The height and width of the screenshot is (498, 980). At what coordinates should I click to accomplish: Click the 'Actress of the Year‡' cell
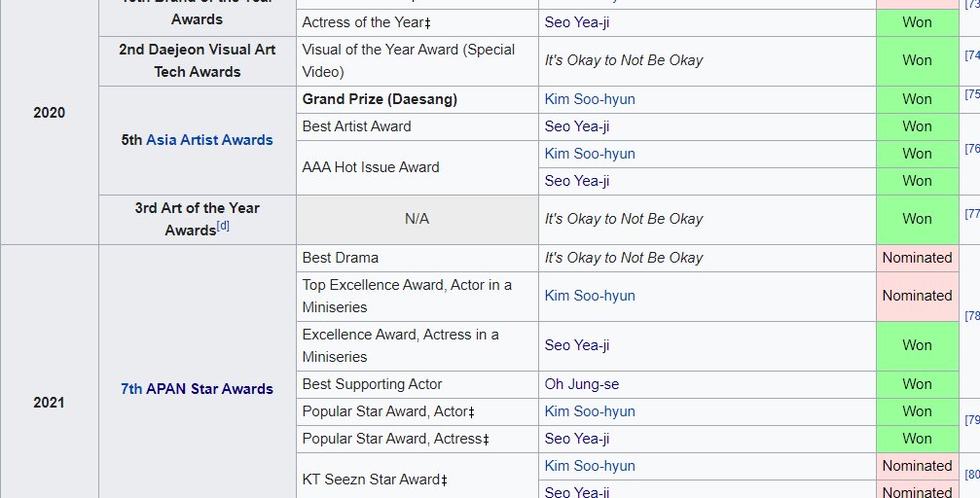pyautogui.click(x=417, y=22)
